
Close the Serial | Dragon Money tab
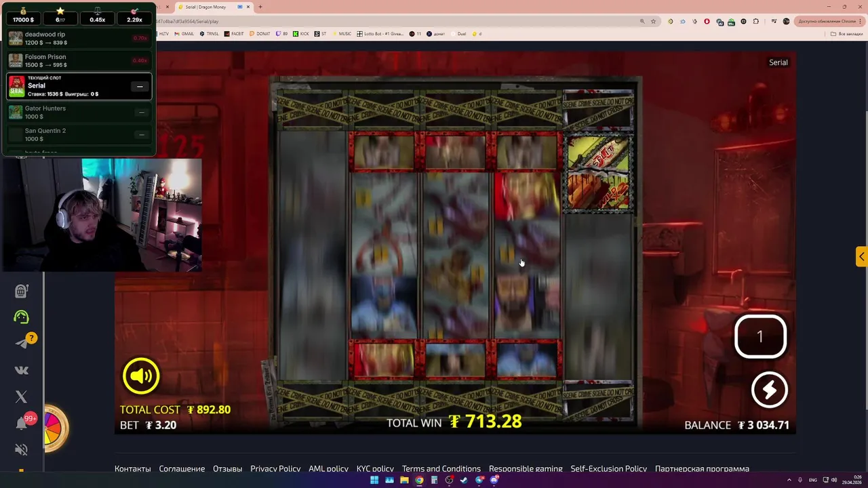pyautogui.click(x=248, y=7)
